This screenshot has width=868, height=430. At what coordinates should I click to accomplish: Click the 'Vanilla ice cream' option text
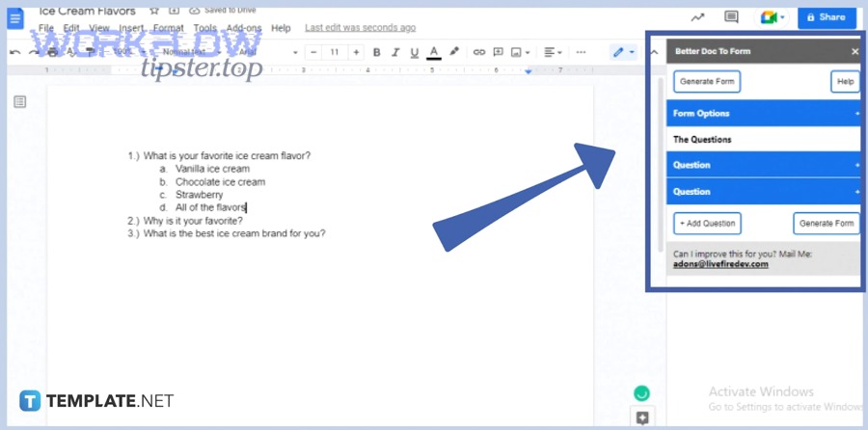[x=212, y=169]
